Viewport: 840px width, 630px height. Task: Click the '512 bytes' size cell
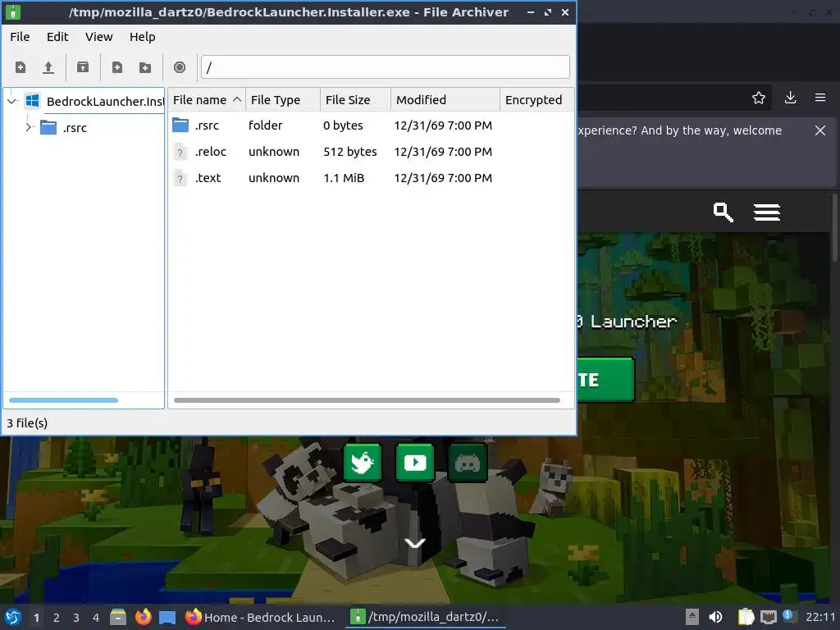pos(349,152)
